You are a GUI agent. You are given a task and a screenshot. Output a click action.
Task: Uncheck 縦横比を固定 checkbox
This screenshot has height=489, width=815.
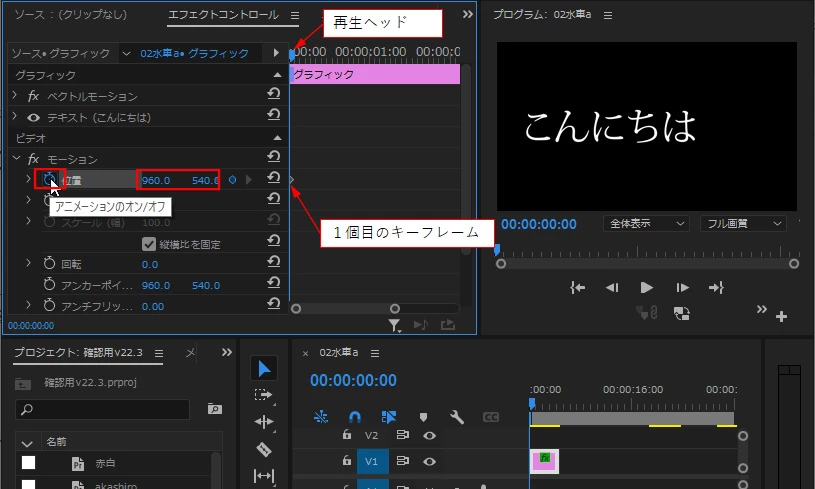149,244
